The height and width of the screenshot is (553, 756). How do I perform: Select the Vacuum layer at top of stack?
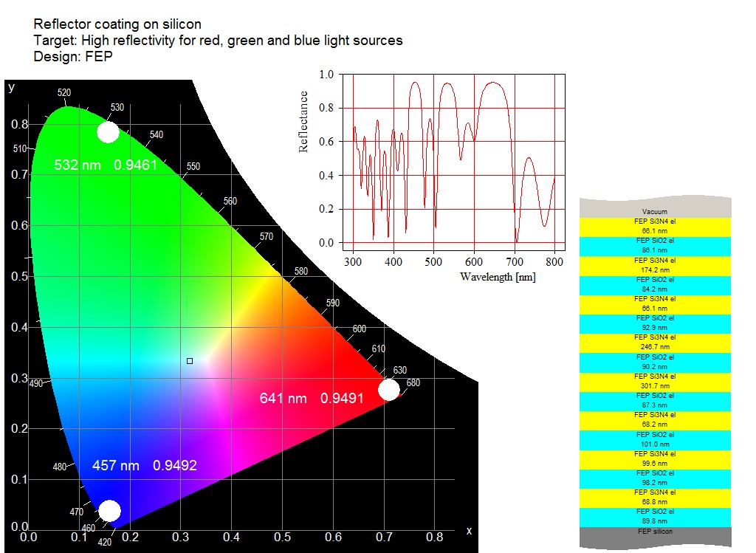click(655, 208)
